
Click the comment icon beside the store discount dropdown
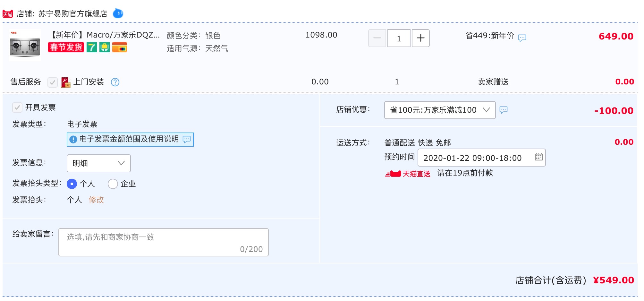(504, 110)
